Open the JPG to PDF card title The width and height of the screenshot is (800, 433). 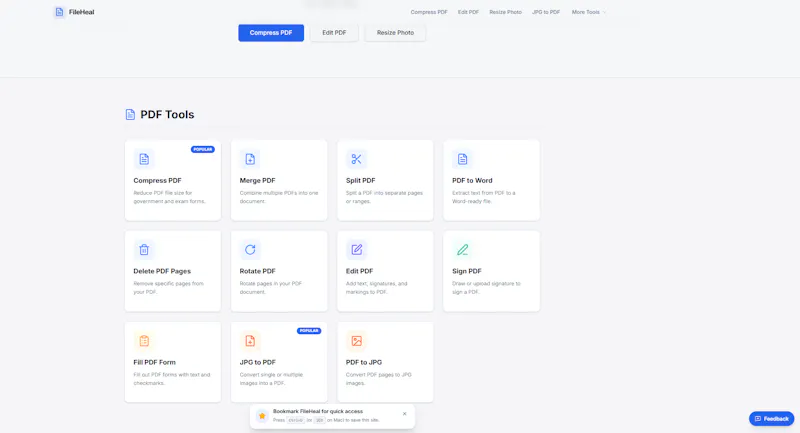pyautogui.click(x=257, y=362)
